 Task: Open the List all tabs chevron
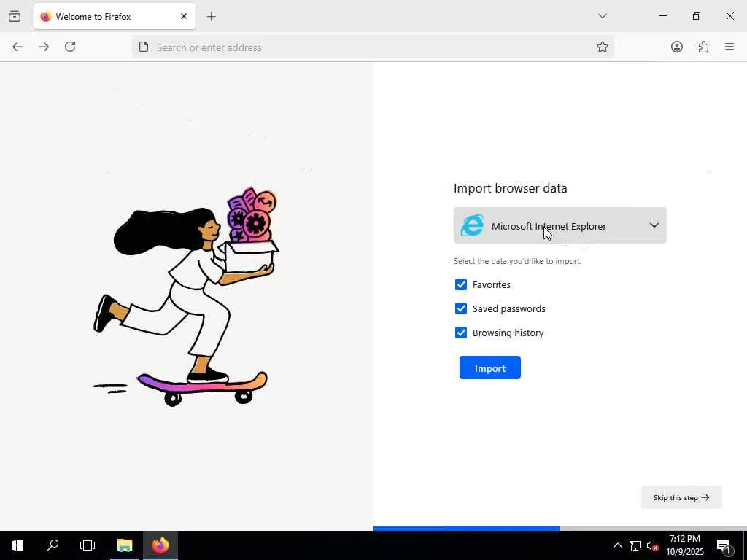click(603, 16)
